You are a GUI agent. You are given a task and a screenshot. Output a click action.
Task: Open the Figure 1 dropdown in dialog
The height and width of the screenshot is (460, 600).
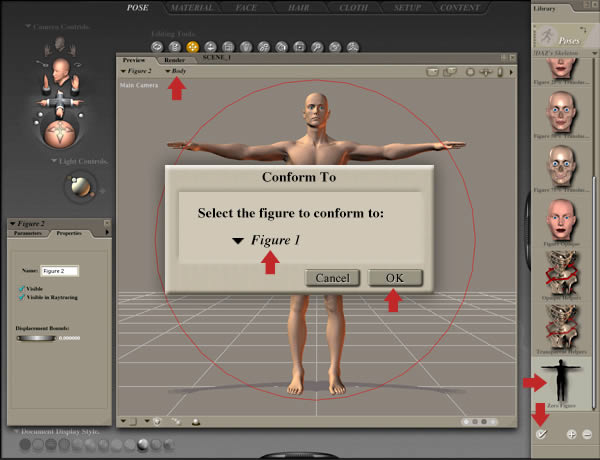coord(266,240)
